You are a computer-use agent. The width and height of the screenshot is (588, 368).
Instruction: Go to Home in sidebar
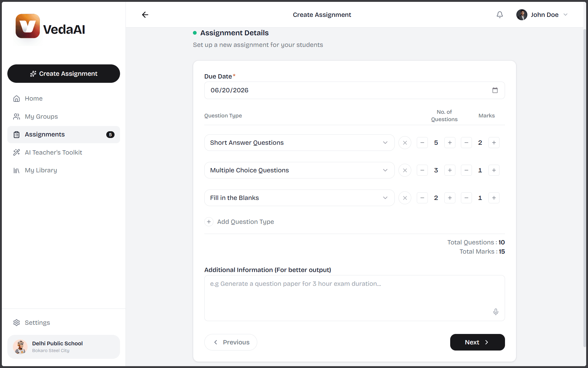click(64, 98)
